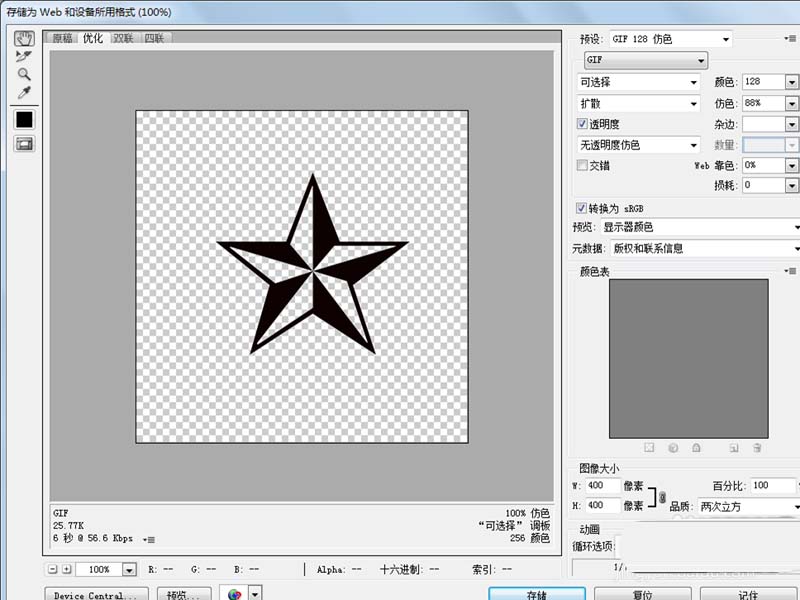This screenshot has width=800, height=600.
Task: Open the 损耗 lossy slider arrow
Action: click(791, 185)
